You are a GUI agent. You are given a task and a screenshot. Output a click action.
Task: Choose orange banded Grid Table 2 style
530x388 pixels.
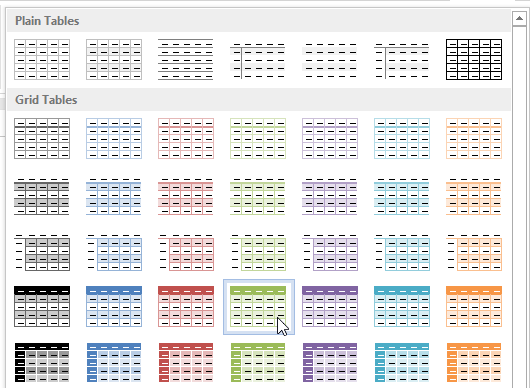pos(474,196)
